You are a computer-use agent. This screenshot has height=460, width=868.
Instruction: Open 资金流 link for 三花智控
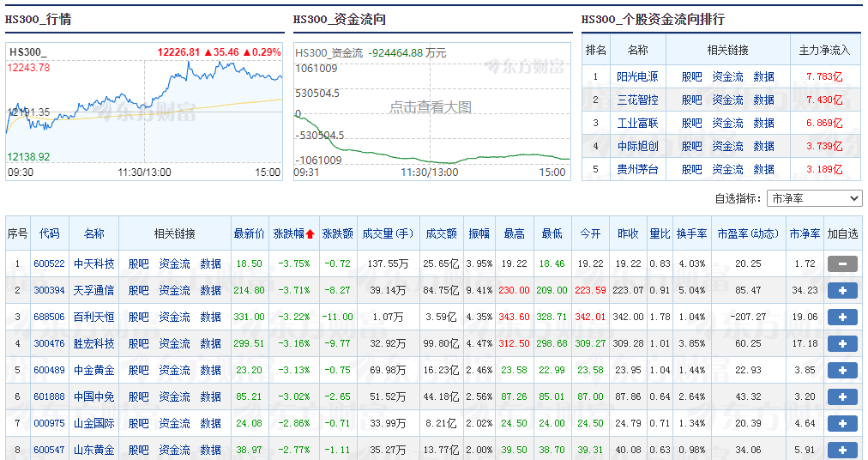tap(727, 100)
